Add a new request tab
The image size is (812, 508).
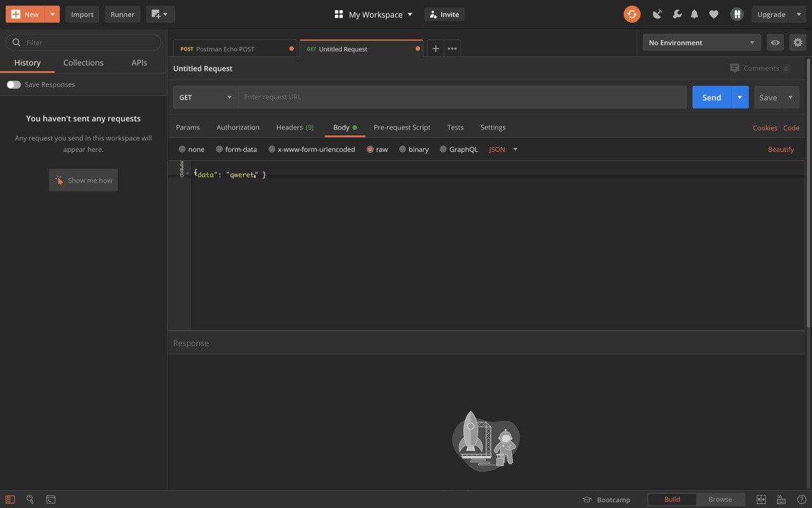click(435, 48)
